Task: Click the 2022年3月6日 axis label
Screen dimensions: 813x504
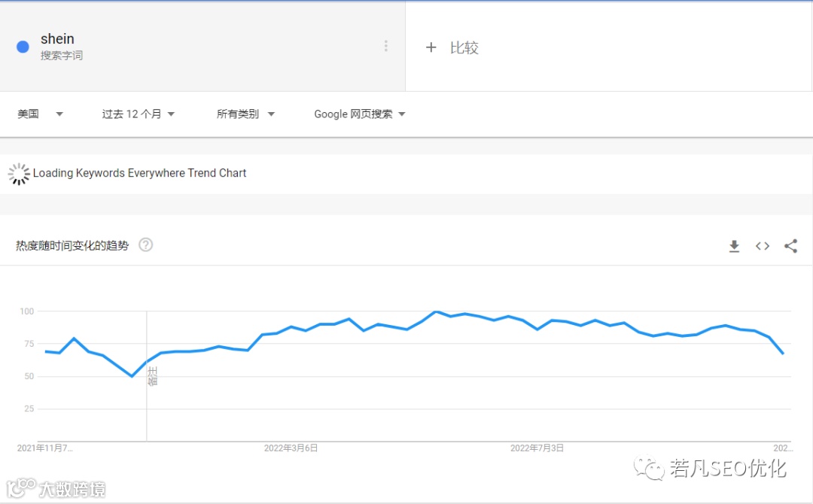Action: pos(291,448)
